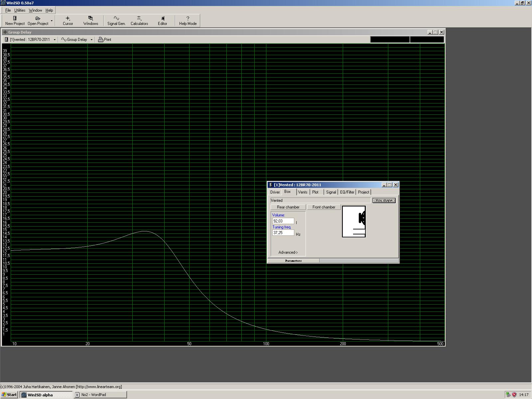Open the Utilities menu

(x=20, y=10)
